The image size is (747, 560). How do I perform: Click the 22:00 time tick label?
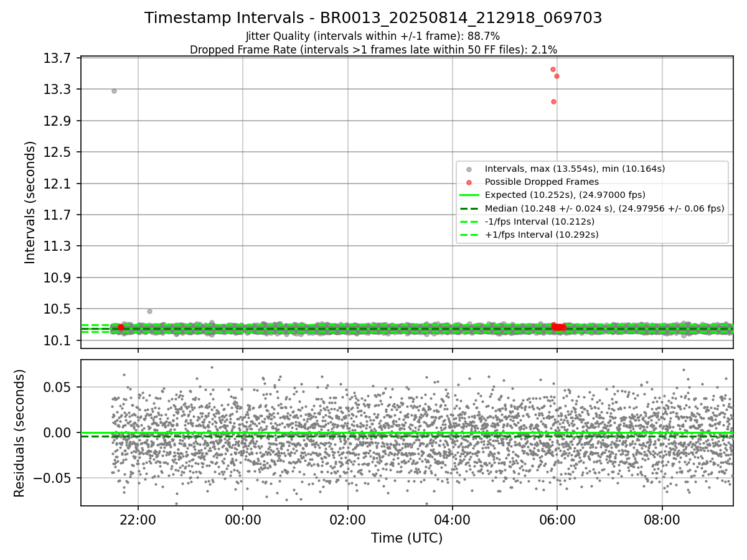click(138, 519)
